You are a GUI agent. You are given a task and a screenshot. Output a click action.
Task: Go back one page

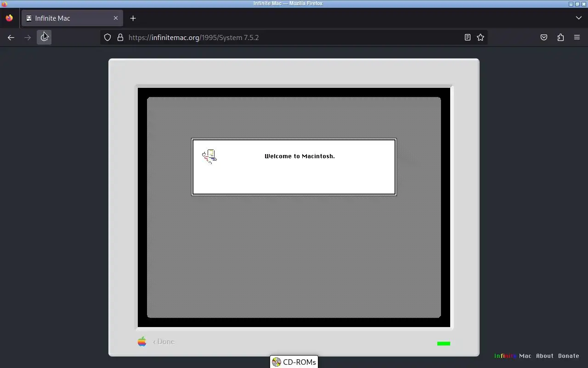coord(11,38)
